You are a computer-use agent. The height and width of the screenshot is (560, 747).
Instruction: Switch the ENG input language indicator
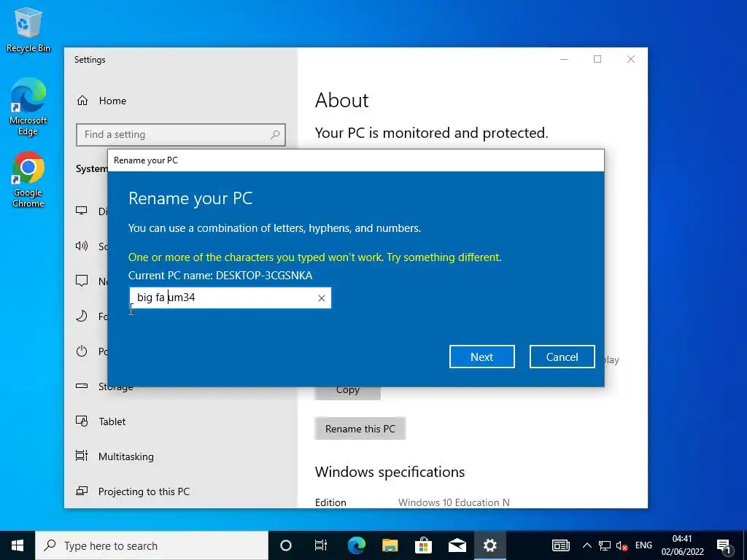tap(643, 545)
